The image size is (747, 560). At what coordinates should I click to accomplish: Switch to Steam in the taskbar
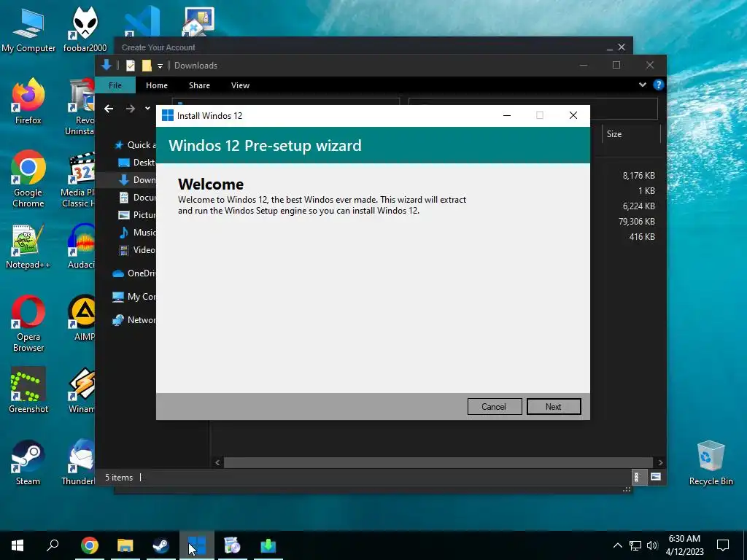(161, 545)
